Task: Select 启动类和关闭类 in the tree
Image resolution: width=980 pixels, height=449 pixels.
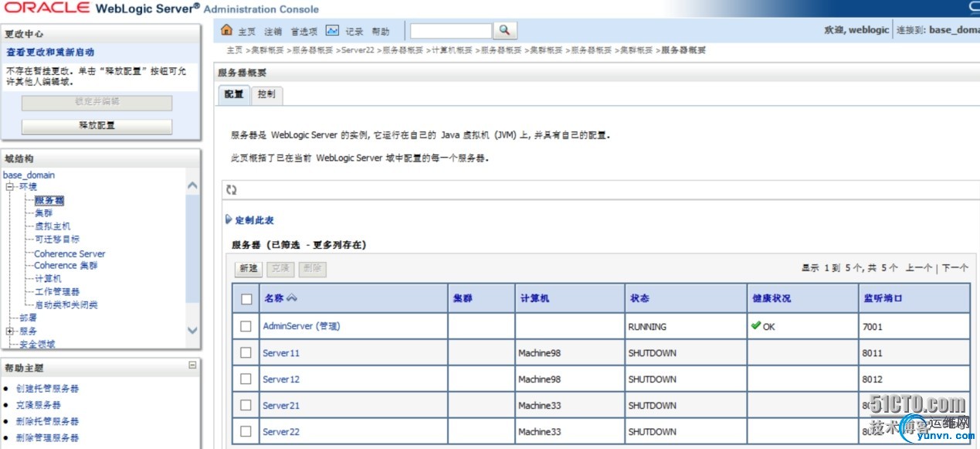Action: click(x=66, y=304)
